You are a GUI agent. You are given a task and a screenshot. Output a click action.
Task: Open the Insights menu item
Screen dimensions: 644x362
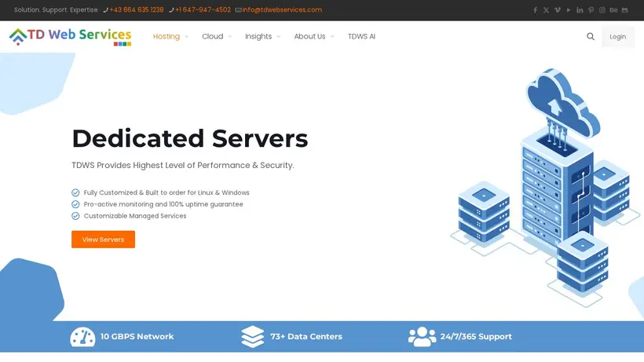pyautogui.click(x=258, y=37)
